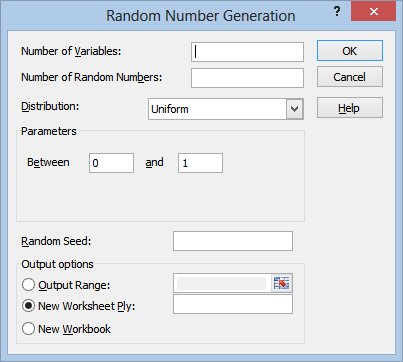Select the Output Range radio button
This screenshot has height=362, width=403.
point(28,285)
